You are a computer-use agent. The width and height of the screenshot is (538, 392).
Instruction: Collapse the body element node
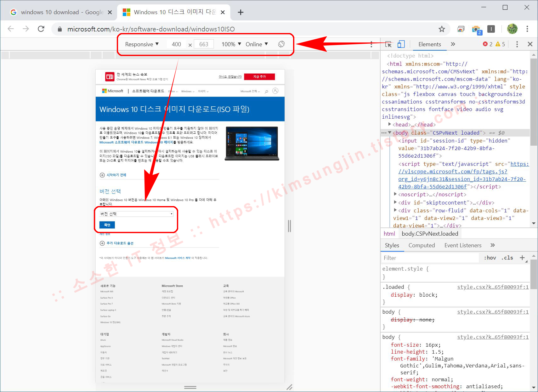pos(390,133)
